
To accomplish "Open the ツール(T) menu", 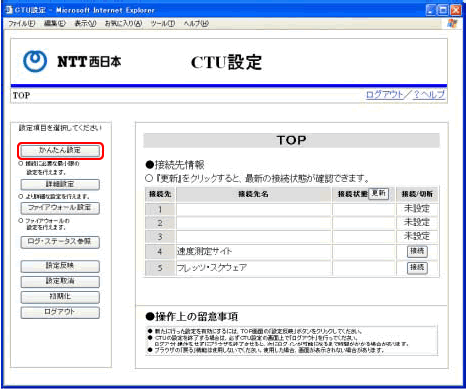I will click(163, 24).
